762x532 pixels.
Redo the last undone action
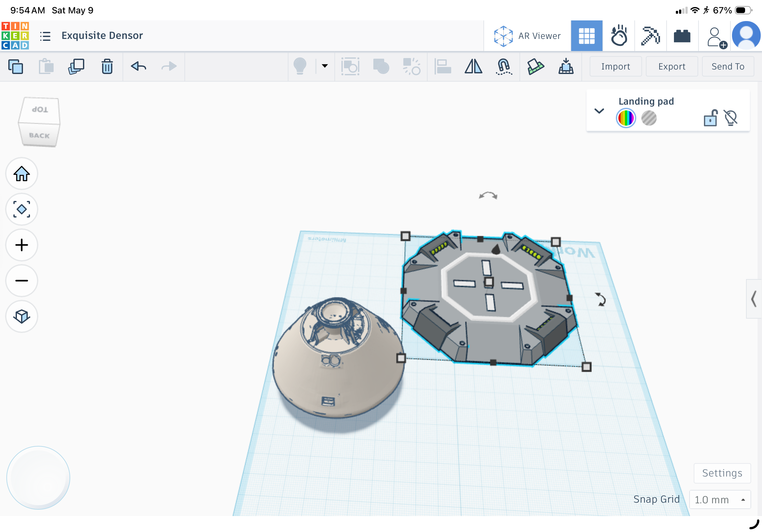(x=169, y=66)
